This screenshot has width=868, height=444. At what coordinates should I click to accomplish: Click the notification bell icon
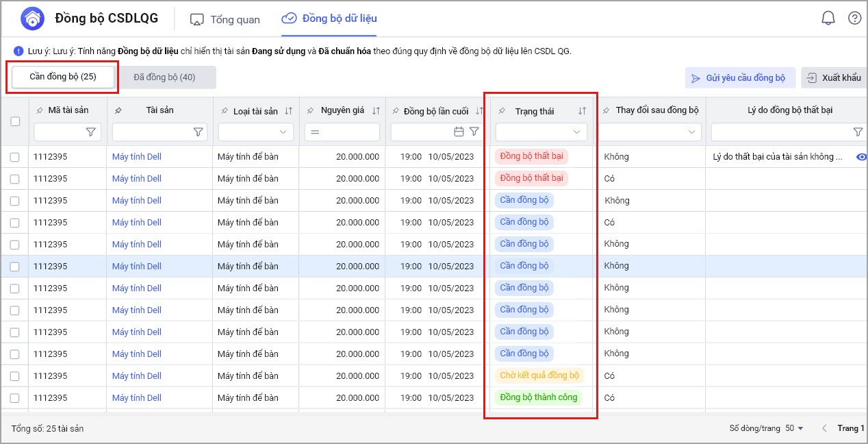tap(828, 18)
